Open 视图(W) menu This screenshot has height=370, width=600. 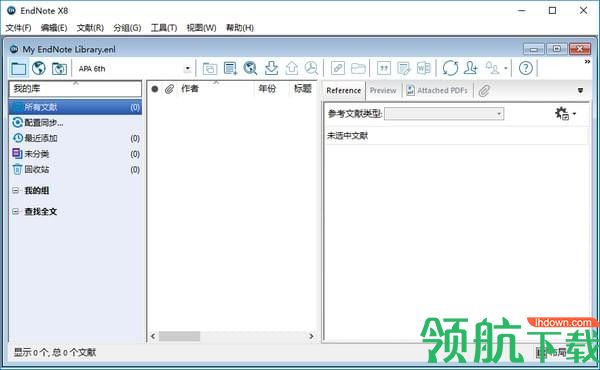point(201,28)
